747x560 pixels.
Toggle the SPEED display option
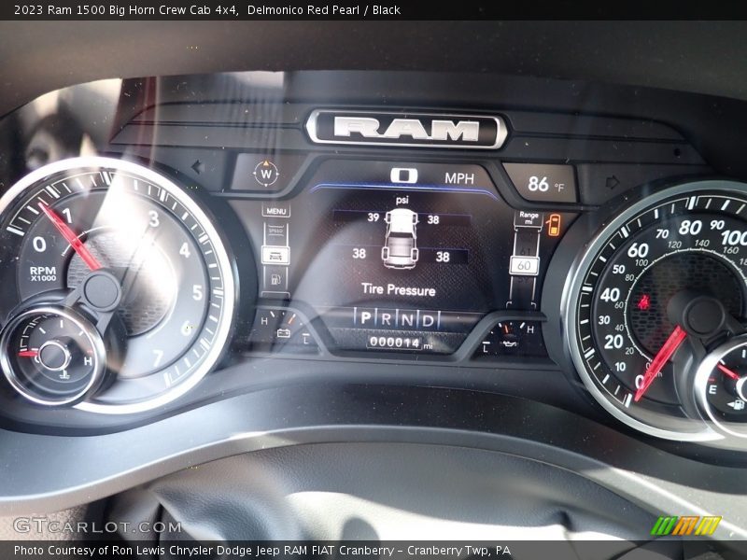pos(277,229)
